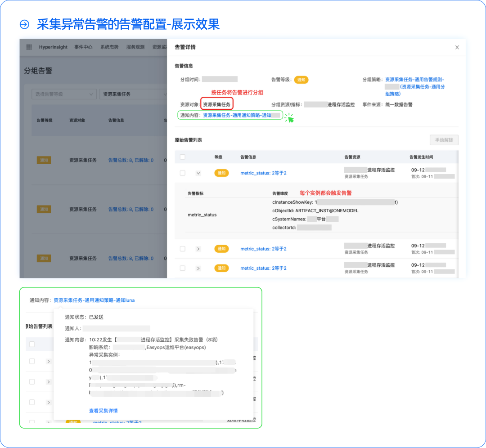Select the checkbox on the first metric_status alert row

(182, 172)
